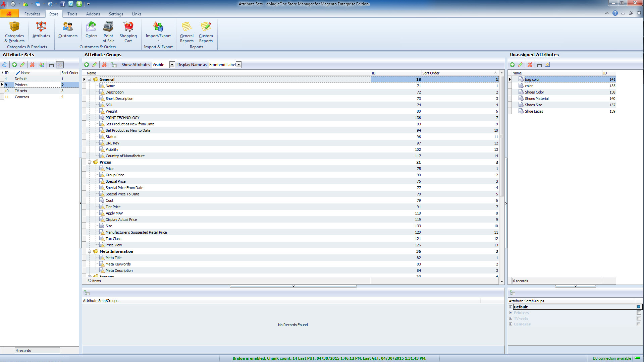Image resolution: width=644 pixels, height=362 pixels.
Task: Click column-width fit icon in Attribute Sets toolbar
Action: coord(51,65)
